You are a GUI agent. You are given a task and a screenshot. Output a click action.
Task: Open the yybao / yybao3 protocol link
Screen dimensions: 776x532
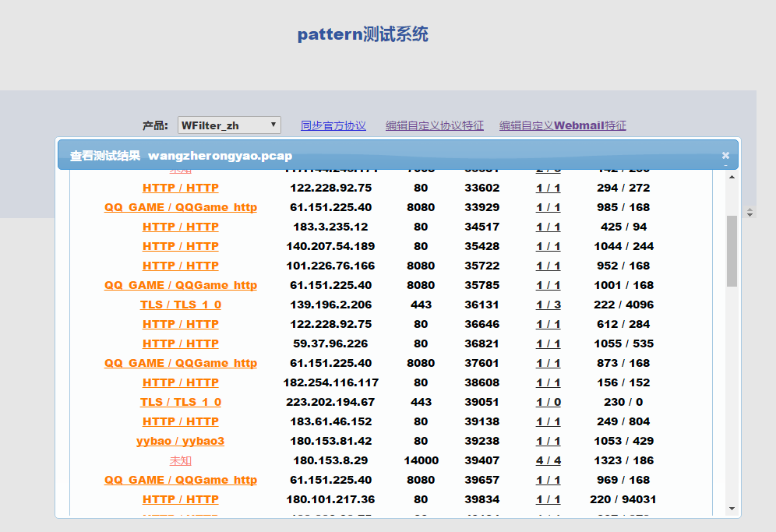point(181,441)
